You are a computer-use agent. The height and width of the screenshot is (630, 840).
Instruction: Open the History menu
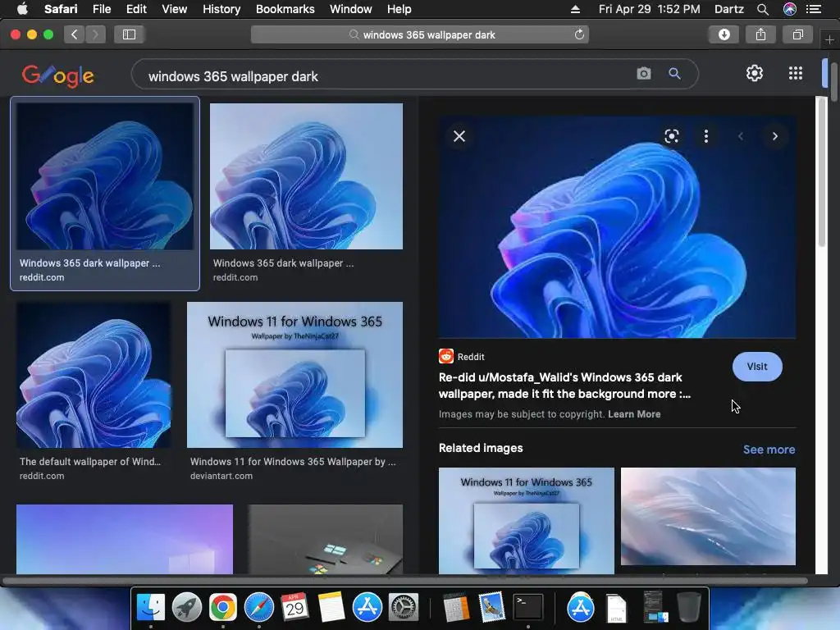click(221, 9)
